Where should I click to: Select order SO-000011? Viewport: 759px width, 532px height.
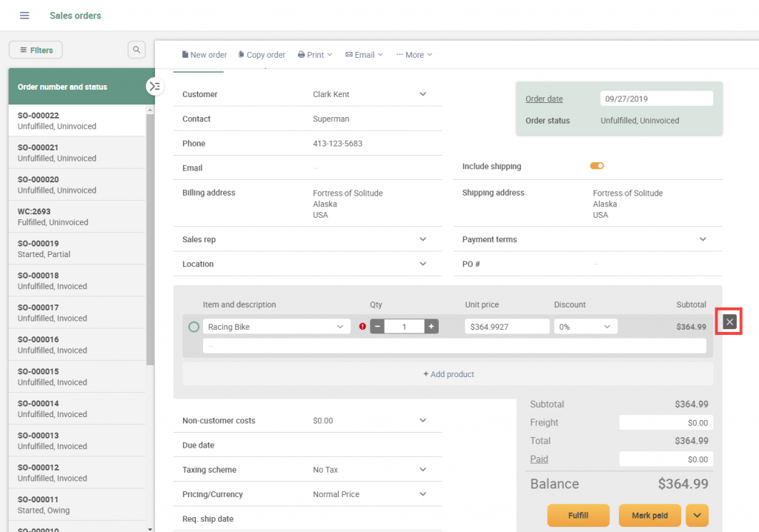pos(77,504)
